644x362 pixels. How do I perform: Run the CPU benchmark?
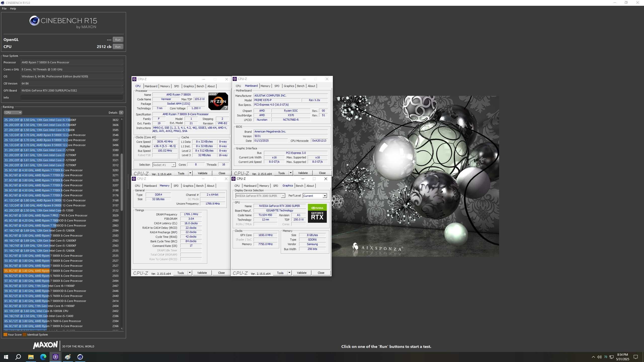pos(118,47)
